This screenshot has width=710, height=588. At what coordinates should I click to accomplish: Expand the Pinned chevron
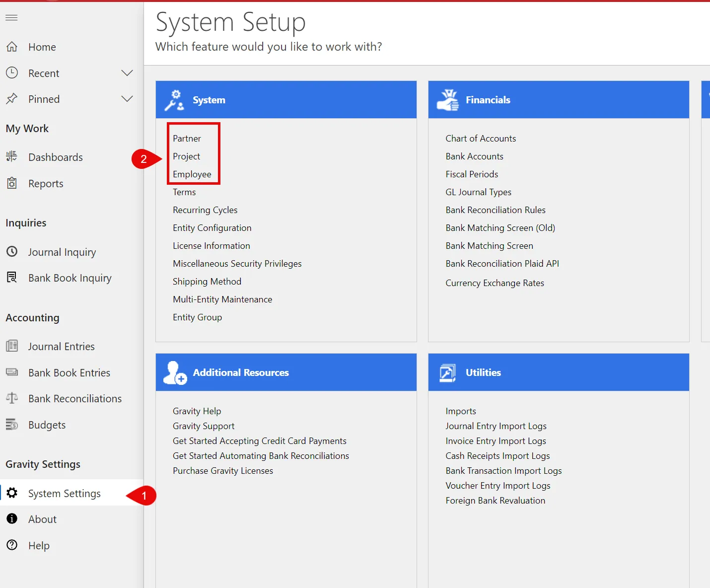pyautogui.click(x=127, y=99)
